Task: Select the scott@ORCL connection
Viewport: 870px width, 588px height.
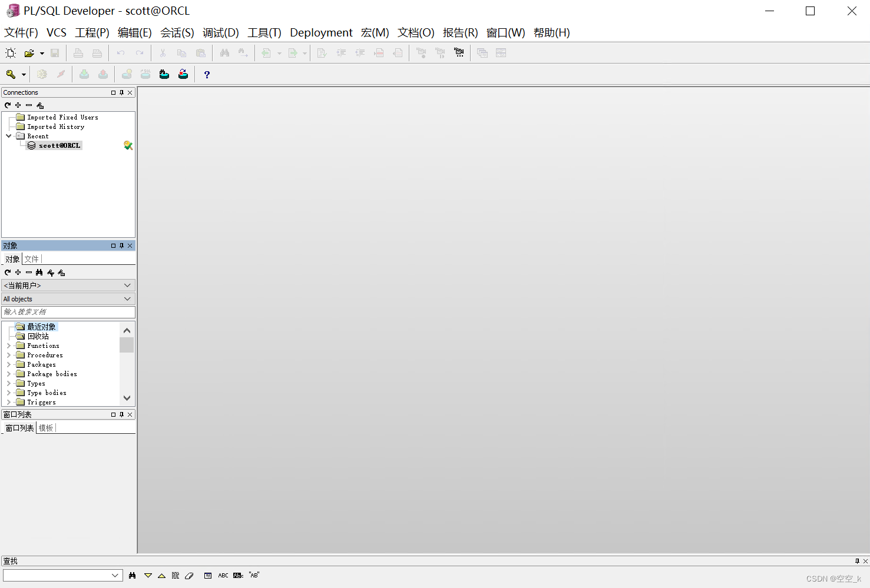Action: click(56, 145)
